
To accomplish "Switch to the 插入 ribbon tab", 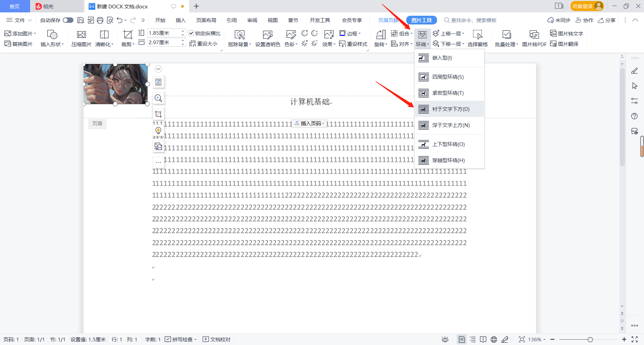I will coord(180,20).
